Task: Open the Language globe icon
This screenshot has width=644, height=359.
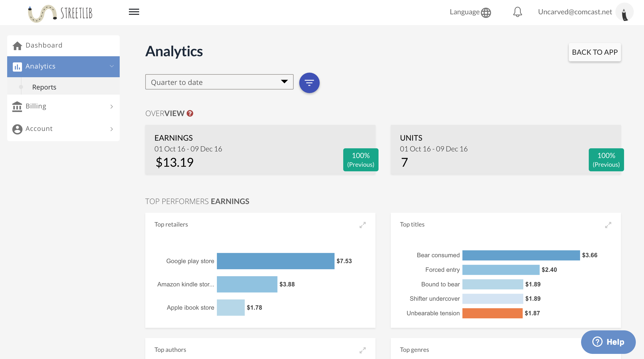Action: (486, 13)
